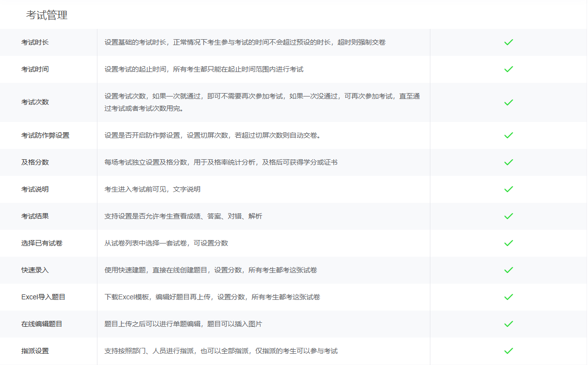
Task: Select the checkmark for 考试次数
Action: pyautogui.click(x=508, y=102)
